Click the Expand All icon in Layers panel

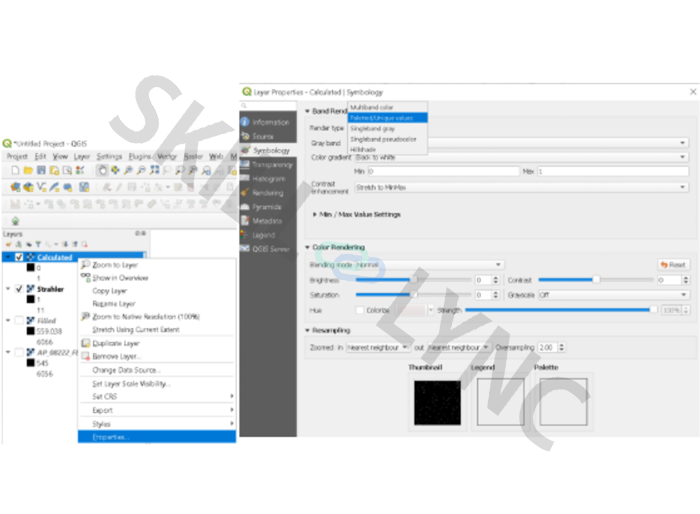coord(65,244)
